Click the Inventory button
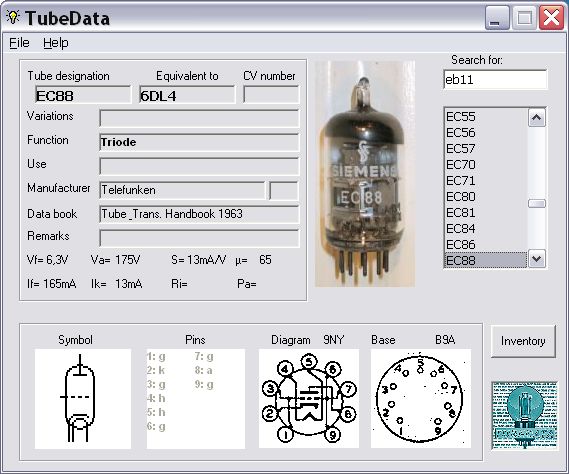Screen dimensions: 569x474 click(523, 341)
